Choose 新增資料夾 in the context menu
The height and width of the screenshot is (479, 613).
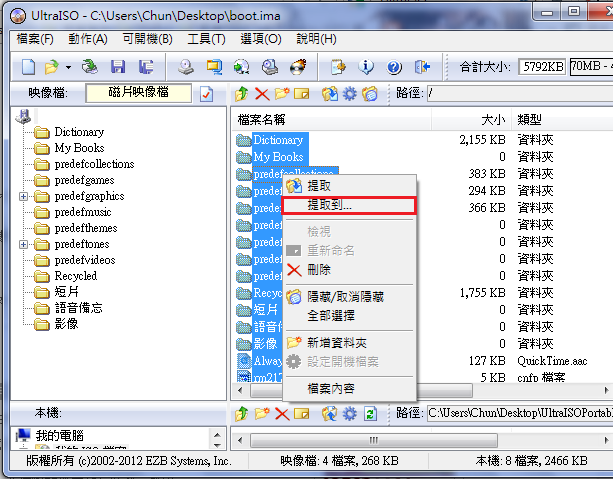350,343
